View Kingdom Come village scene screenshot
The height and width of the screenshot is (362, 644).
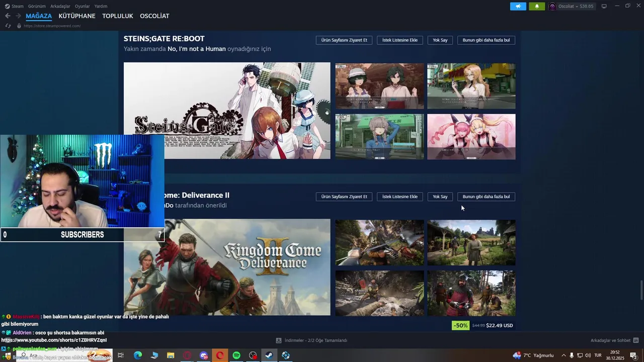tap(471, 242)
